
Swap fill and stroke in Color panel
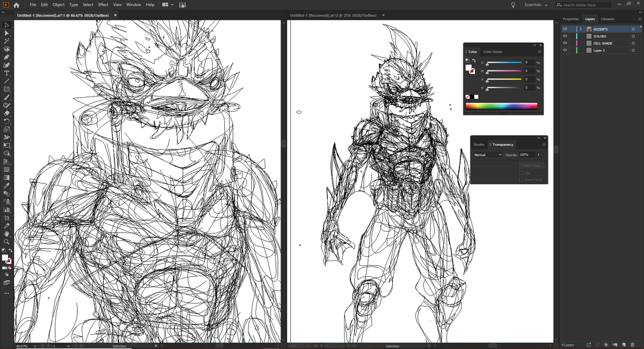tap(474, 60)
